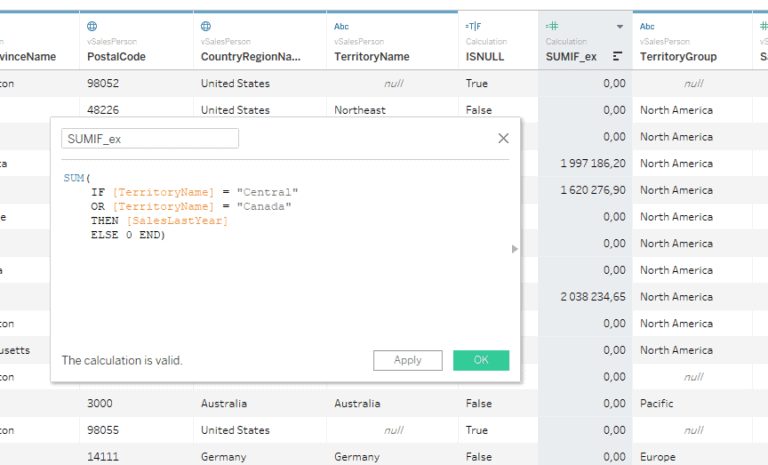Image resolution: width=768 pixels, height=465 pixels.
Task: Click the Abc type icon above TerritoryGroup
Action: (x=647, y=26)
